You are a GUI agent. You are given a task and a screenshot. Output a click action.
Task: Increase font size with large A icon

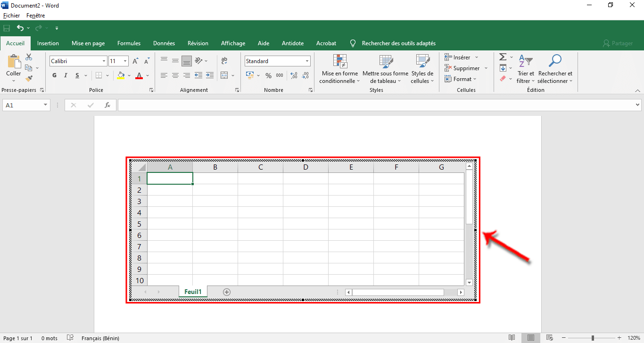point(135,61)
